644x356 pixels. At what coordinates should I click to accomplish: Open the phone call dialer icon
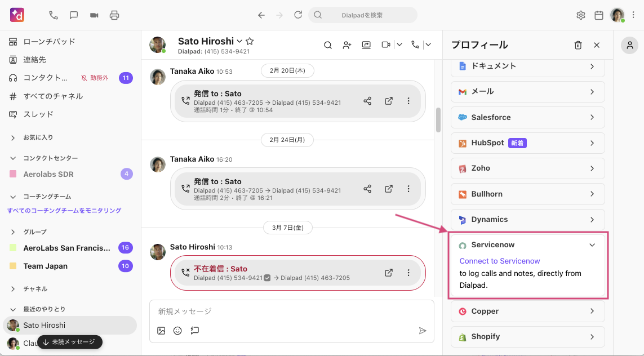pyautogui.click(x=54, y=15)
